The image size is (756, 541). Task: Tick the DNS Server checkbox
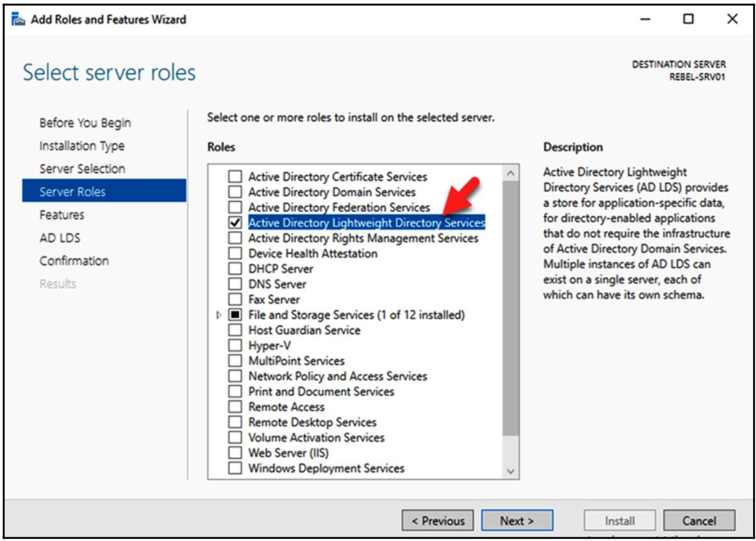point(235,284)
